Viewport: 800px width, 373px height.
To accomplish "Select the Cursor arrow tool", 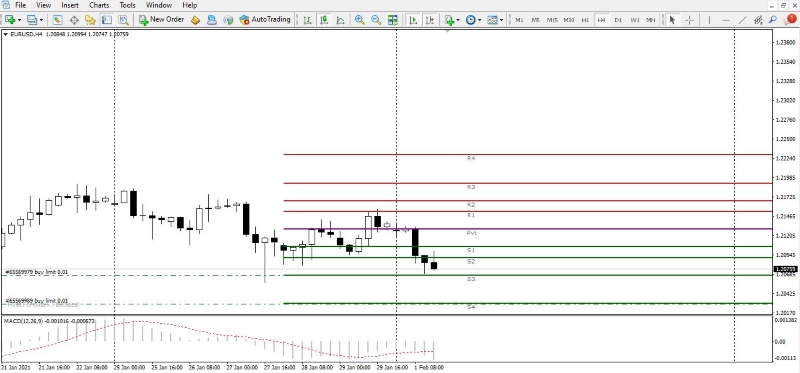I will [672, 20].
